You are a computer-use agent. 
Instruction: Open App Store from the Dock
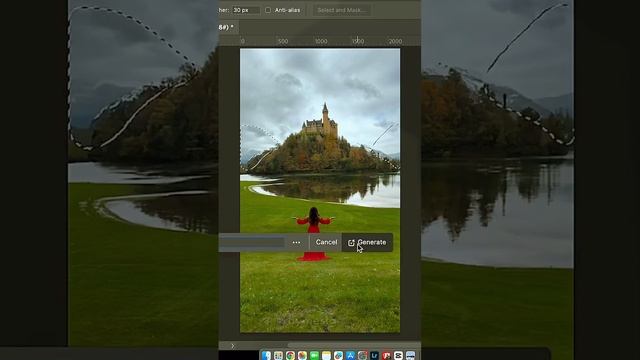coord(350,356)
